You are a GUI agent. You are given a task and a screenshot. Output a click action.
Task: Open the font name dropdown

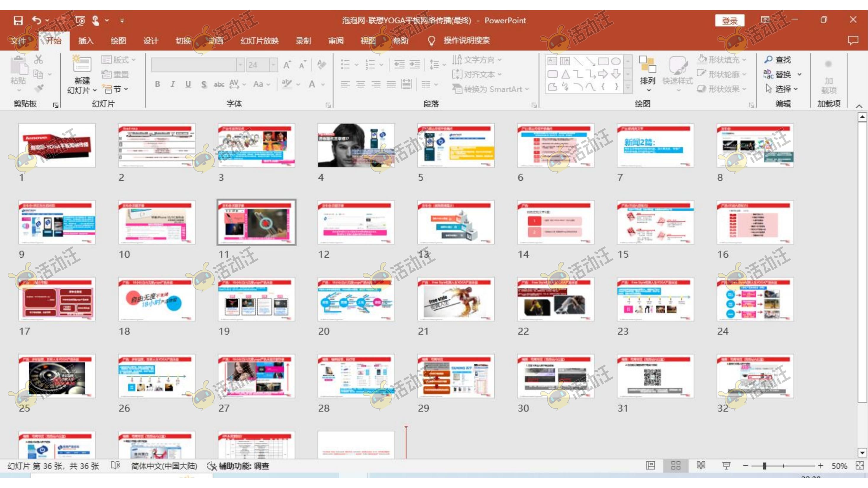(x=240, y=65)
